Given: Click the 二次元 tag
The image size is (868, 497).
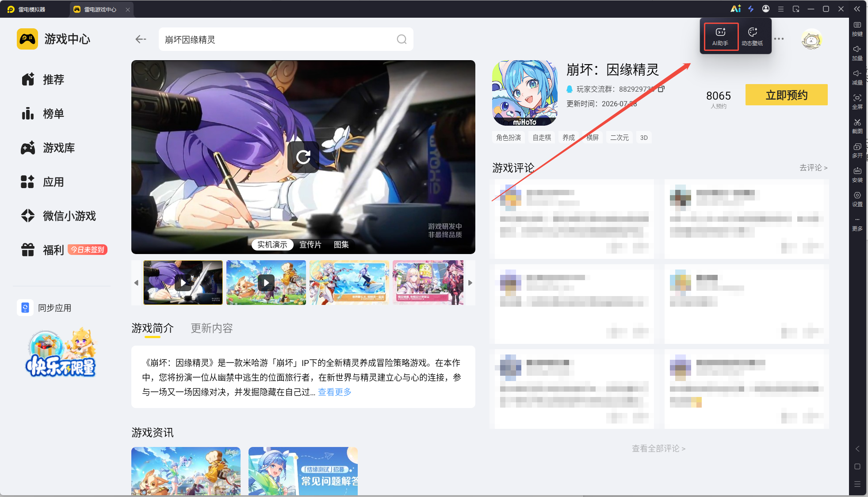Looking at the screenshot, I should click(619, 138).
